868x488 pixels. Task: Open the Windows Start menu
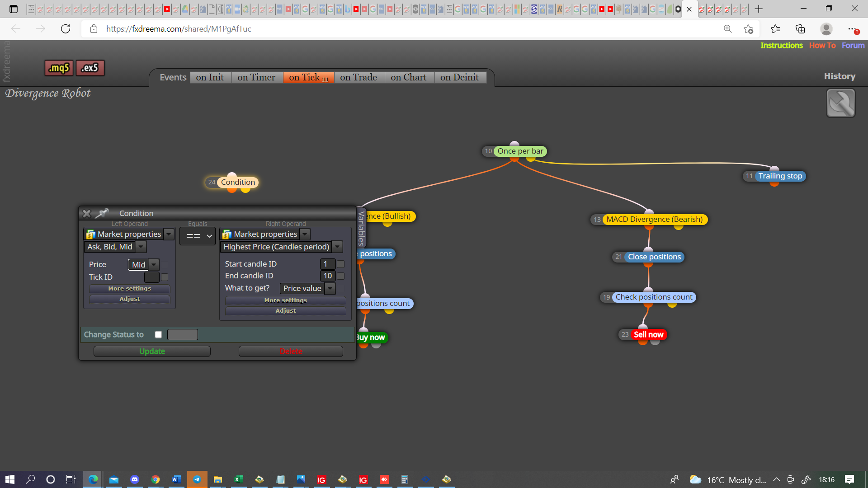pos(10,479)
